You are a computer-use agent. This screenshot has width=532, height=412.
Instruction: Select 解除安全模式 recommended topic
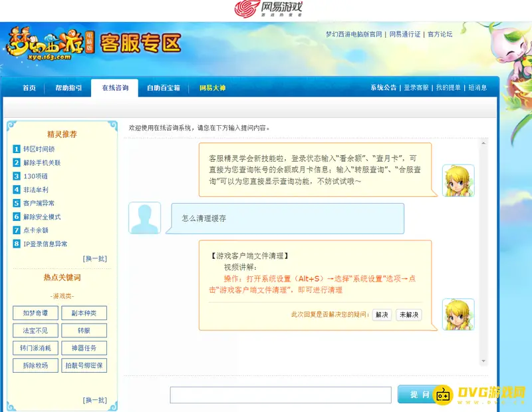click(42, 217)
